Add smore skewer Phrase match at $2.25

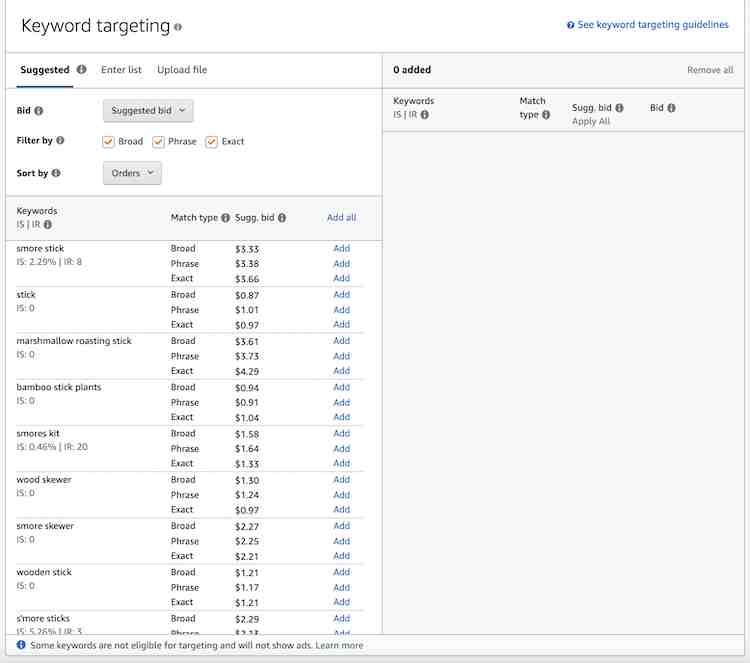pyautogui.click(x=342, y=541)
